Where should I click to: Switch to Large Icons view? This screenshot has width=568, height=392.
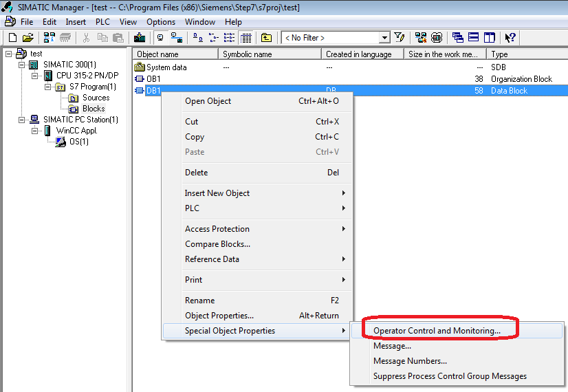click(x=197, y=38)
